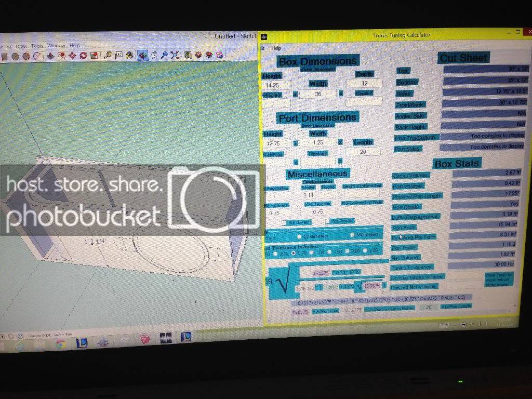Select the Push/Pull tool

tap(50, 56)
